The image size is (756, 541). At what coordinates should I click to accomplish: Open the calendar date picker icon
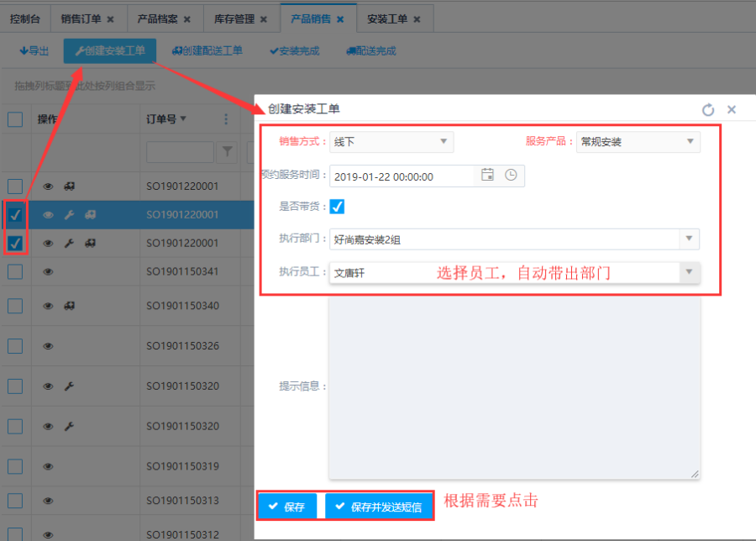487,176
